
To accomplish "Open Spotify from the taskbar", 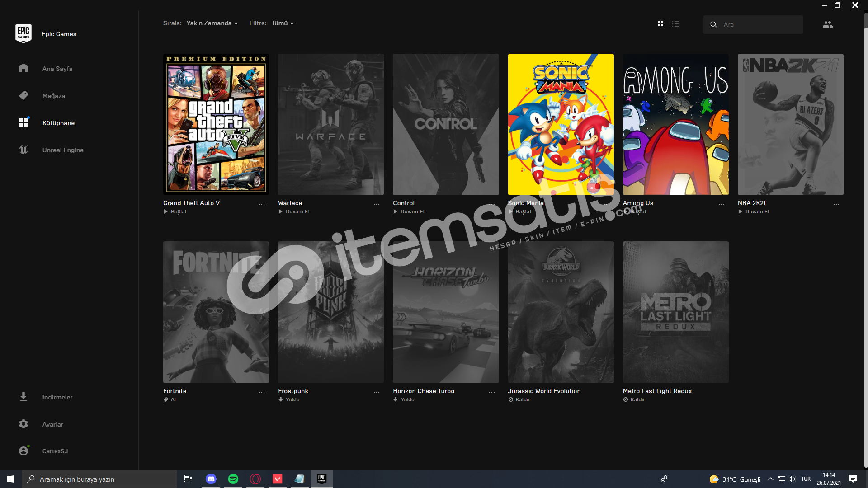I will pyautogui.click(x=233, y=479).
